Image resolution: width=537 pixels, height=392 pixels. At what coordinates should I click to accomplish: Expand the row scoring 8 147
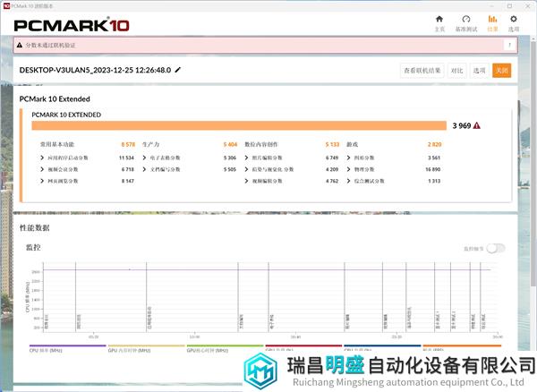(x=42, y=181)
